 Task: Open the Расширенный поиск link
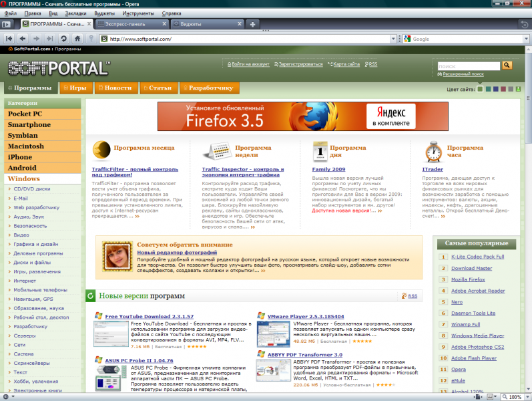[x=463, y=74]
